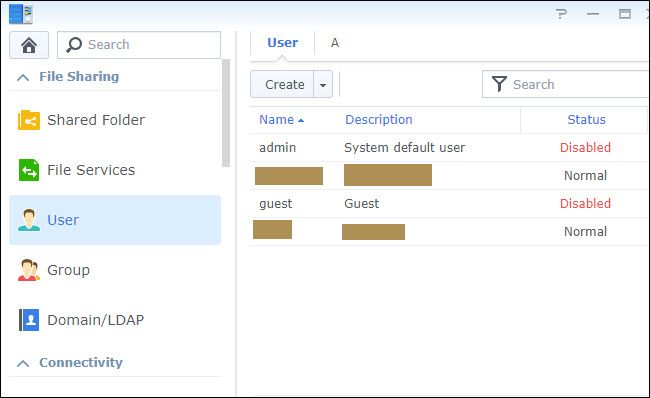650x398 pixels.
Task: Open the Control Panel home icon
Action: pos(29,45)
